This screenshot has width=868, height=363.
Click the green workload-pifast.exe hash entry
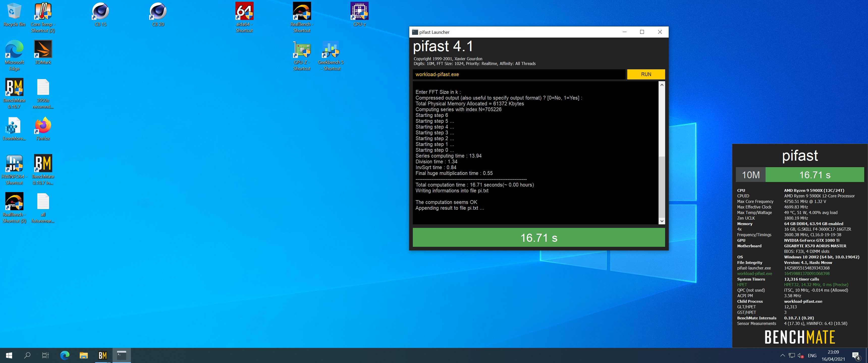[x=807, y=274]
